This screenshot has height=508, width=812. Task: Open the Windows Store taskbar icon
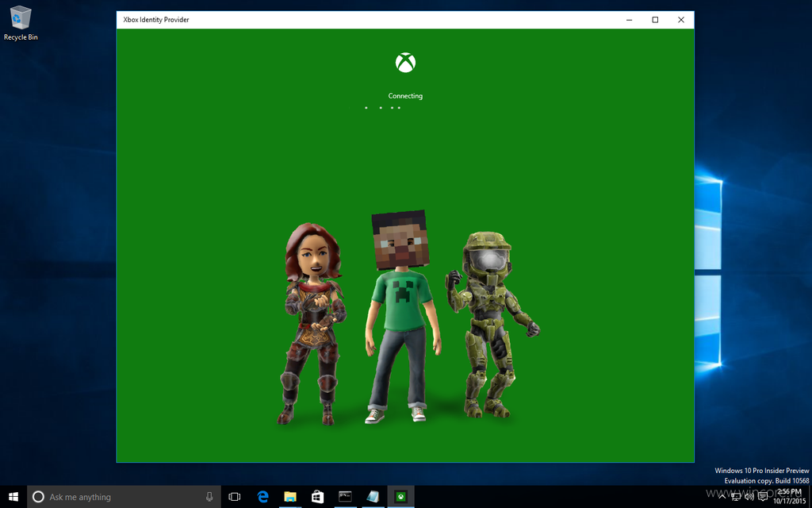[317, 497]
